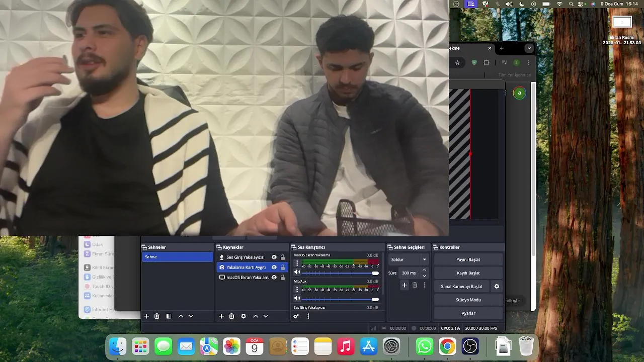644x362 pixels.
Task: Select Ekran Resmi desktop file thumbnail
Action: pos(622,22)
